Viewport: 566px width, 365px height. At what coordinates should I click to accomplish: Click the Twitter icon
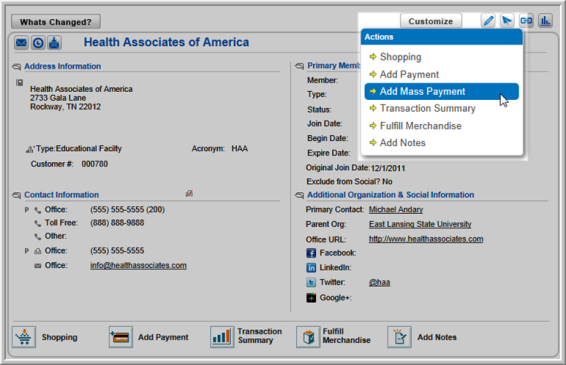tap(311, 282)
